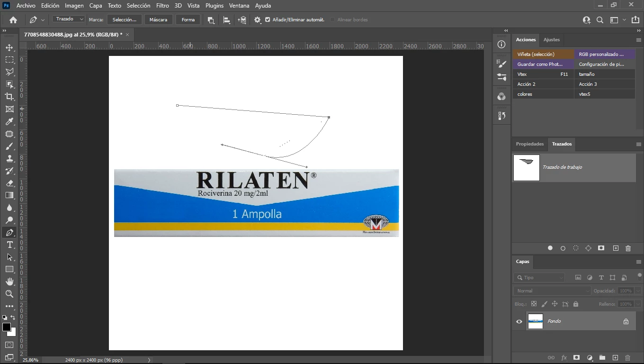Open the pen options gear menu
The height and width of the screenshot is (364, 644).
(x=258, y=20)
